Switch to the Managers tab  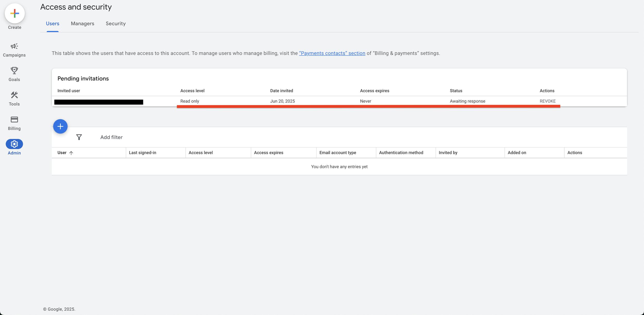82,23
